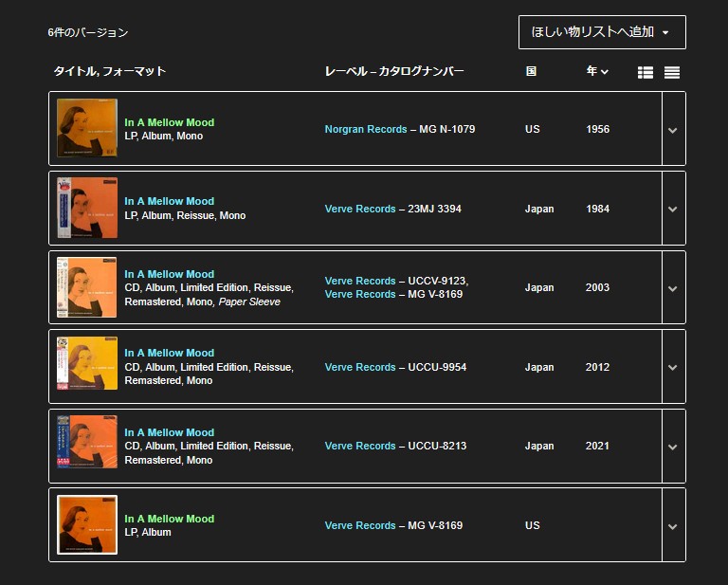Click the タイトル, フォーマット column header
728x585 pixels.
pos(110,71)
